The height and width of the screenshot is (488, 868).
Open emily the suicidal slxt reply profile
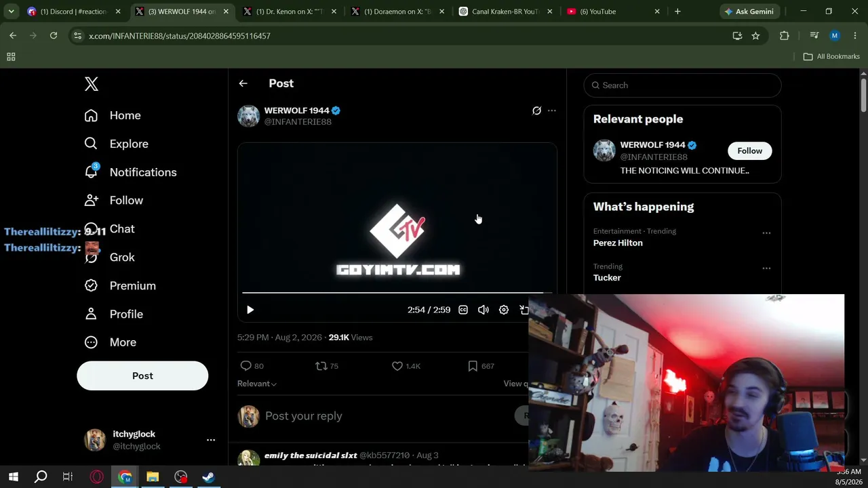click(311, 455)
